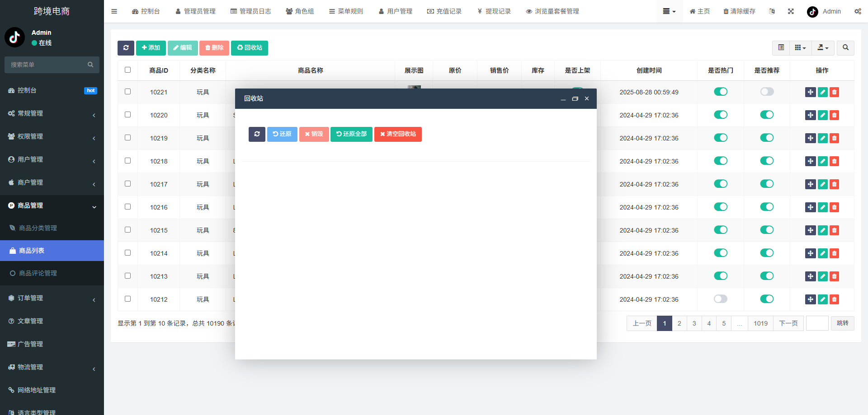The height and width of the screenshot is (415, 868).
Task: Open 用户管理 in the top navigation
Action: tap(396, 11)
